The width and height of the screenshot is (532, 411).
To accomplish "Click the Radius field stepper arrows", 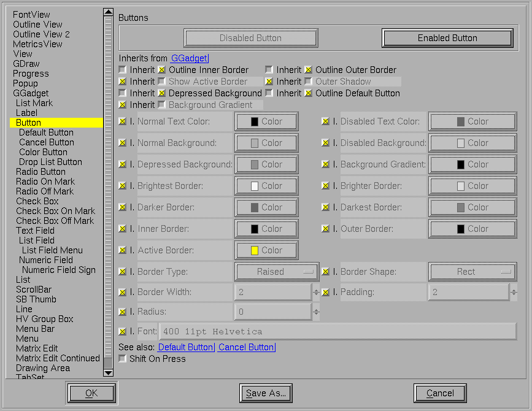I will 316,312.
